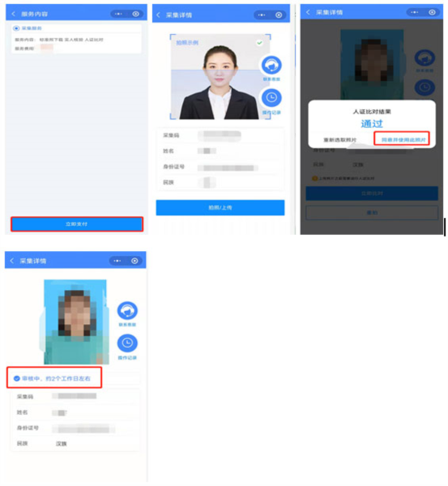Tap capsule close circle on dialog screen
This screenshot has width=448, height=486.
pos(432,12)
